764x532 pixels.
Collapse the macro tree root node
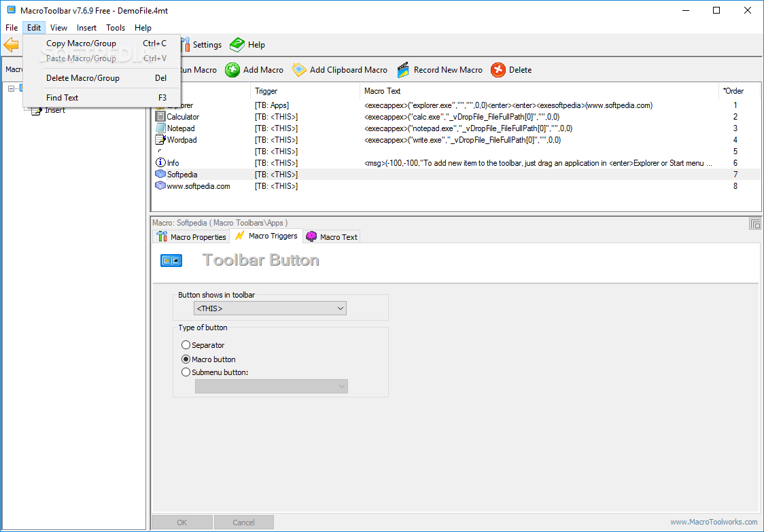(x=11, y=88)
